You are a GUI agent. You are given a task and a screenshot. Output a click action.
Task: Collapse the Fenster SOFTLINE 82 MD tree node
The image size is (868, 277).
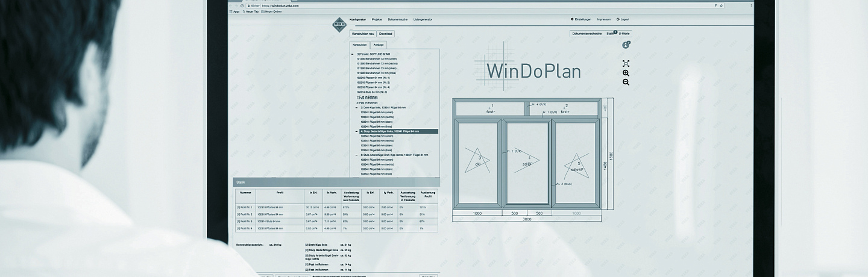353,54
